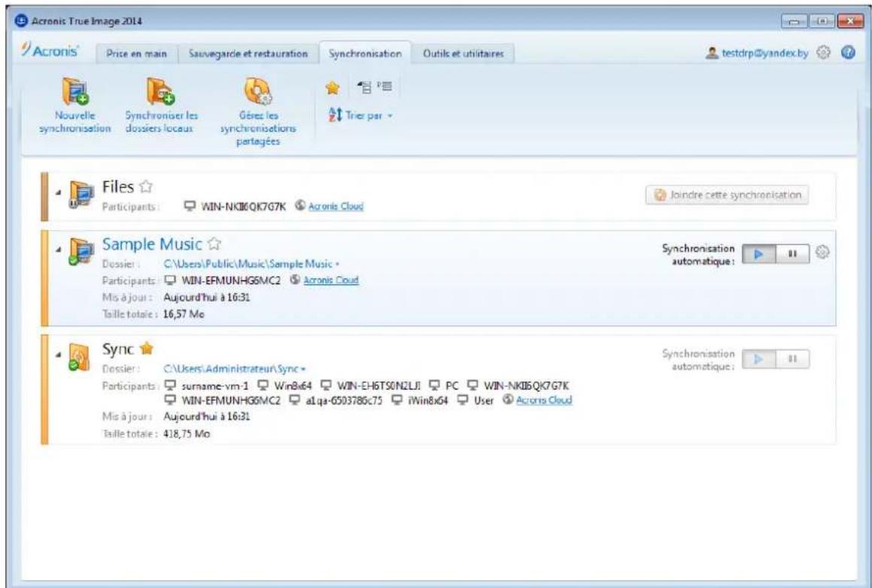Screen dimensions: 872x588
Task: Click the testdrp@yandex.by account user icon
Action: tap(711, 53)
